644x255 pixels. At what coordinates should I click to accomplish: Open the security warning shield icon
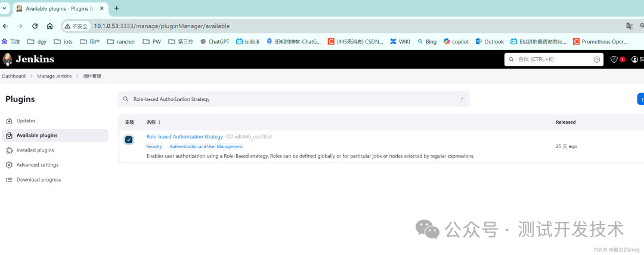pyautogui.click(x=614, y=59)
